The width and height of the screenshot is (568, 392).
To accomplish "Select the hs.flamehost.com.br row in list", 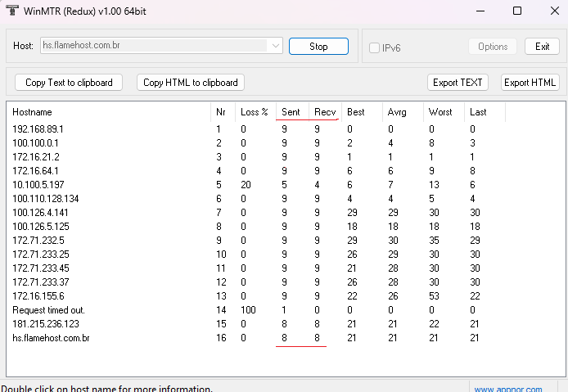I will [x=51, y=338].
